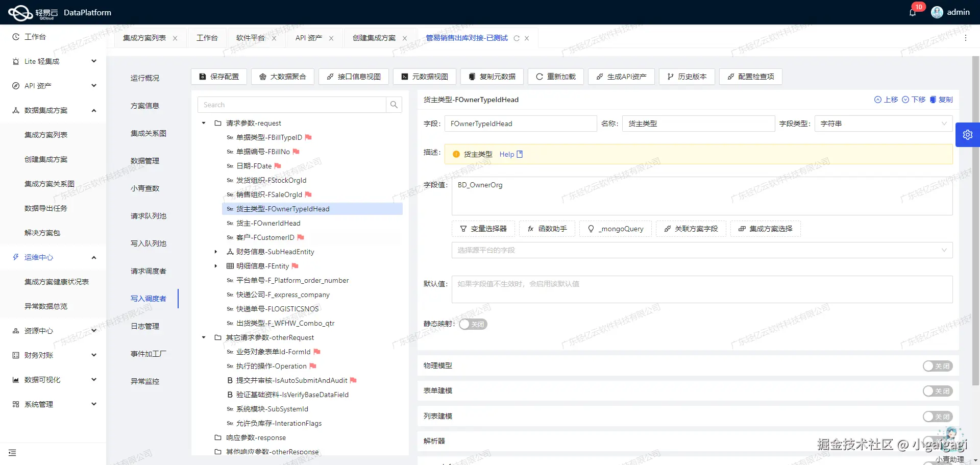Expand the 明细信息-FEntity tree node
The height and width of the screenshot is (465, 980).
click(x=215, y=266)
